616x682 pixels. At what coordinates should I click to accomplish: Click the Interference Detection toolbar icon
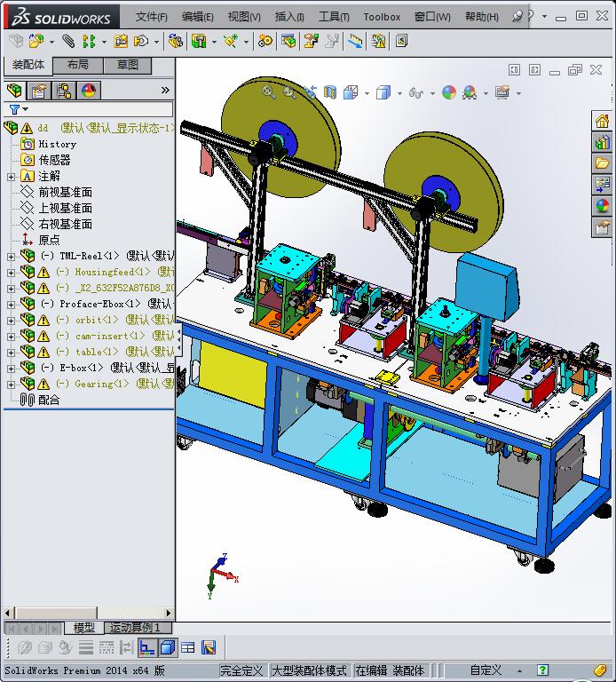(355, 42)
